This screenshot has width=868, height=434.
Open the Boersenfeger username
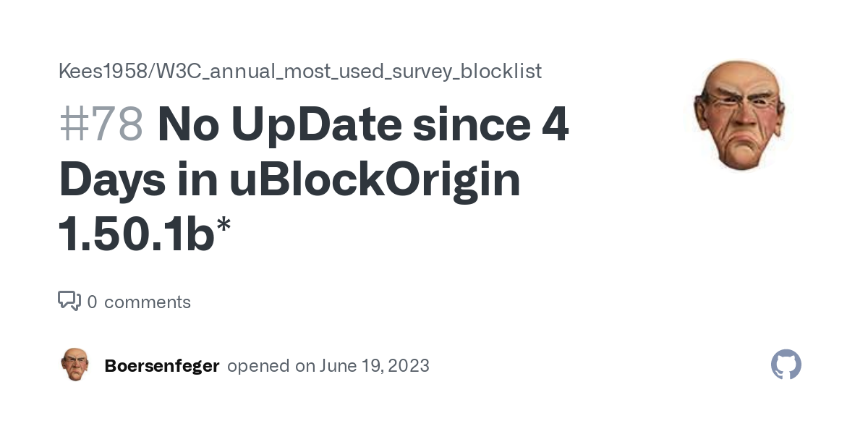pyautogui.click(x=162, y=366)
